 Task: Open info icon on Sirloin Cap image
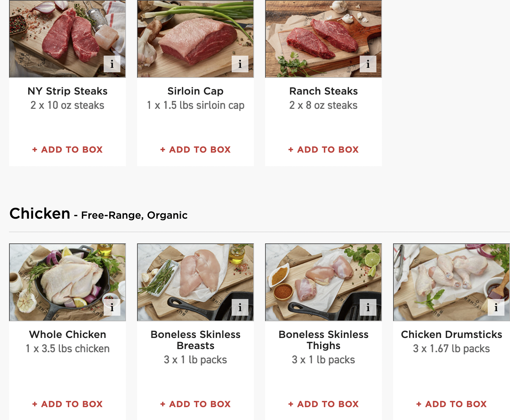240,64
